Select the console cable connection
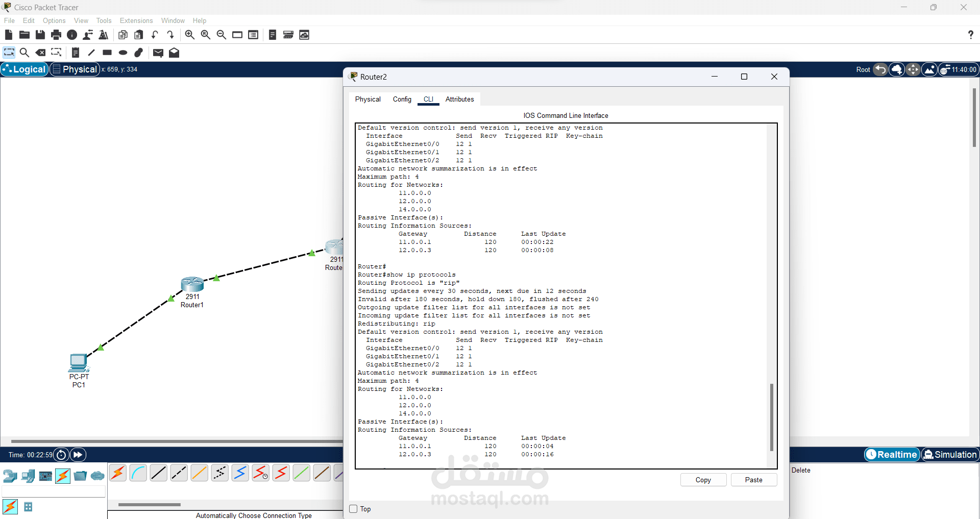The height and width of the screenshot is (519, 980). (138, 473)
